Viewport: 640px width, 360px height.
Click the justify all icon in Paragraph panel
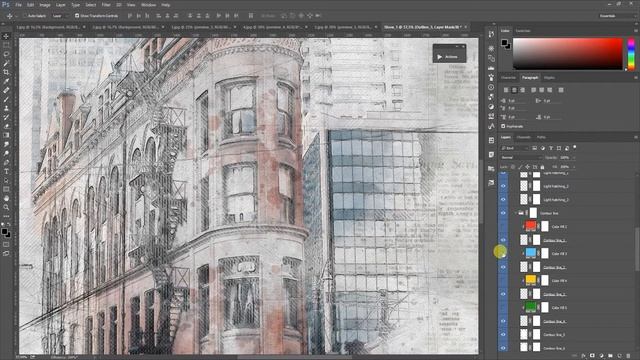click(561, 90)
